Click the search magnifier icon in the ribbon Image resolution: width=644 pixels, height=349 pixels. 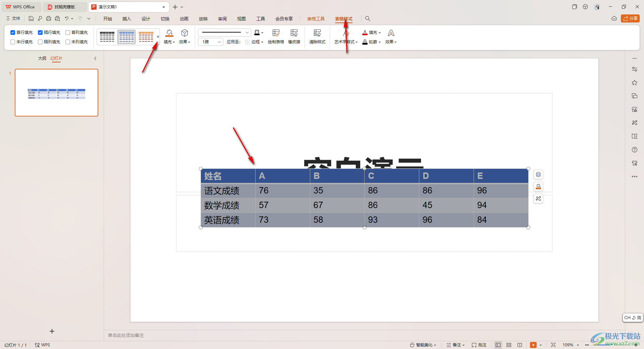(368, 19)
